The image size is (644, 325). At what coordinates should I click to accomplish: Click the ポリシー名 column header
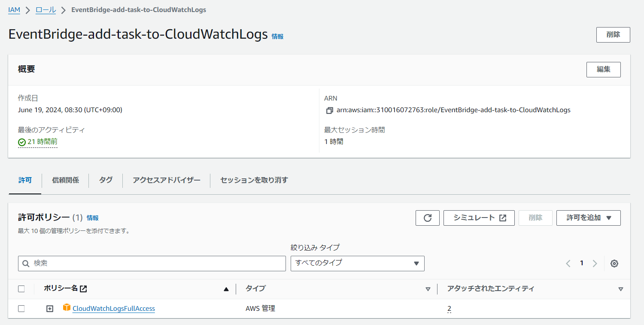61,289
